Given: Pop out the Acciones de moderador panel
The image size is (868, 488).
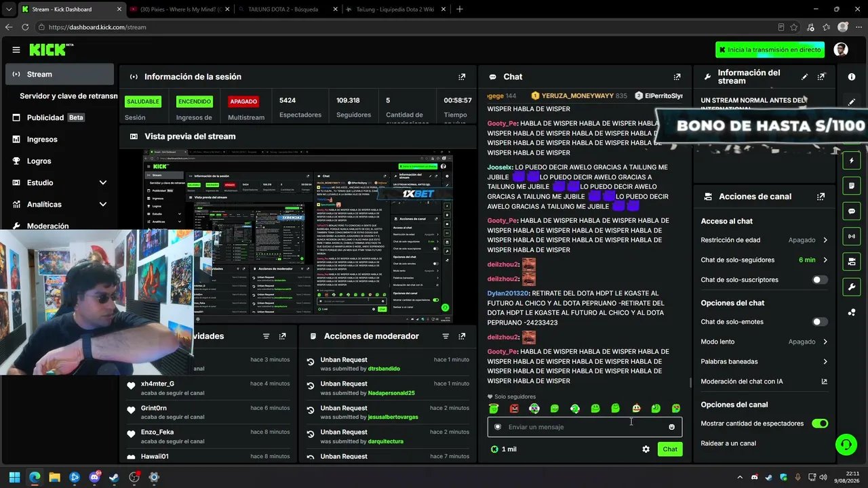Looking at the screenshot, I should (462, 336).
